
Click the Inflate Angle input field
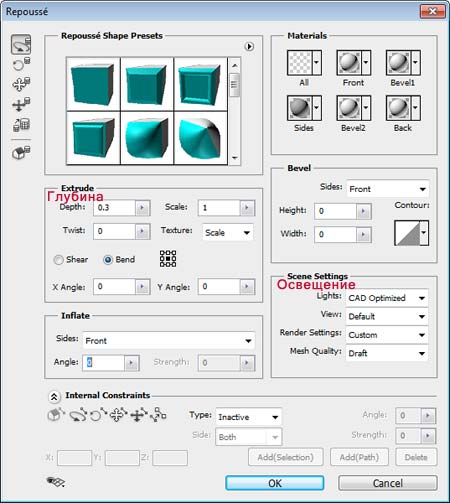point(103,363)
